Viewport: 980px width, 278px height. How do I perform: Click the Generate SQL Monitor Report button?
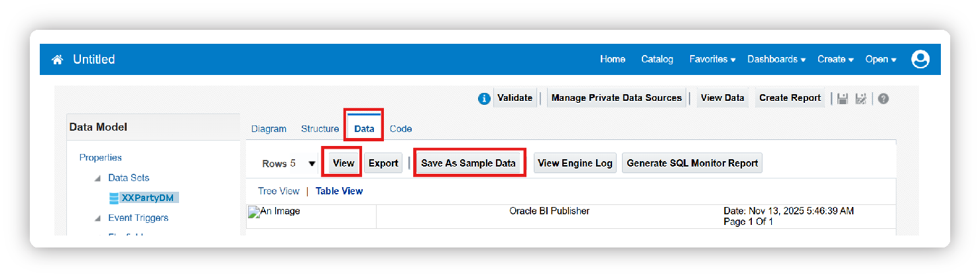[692, 163]
